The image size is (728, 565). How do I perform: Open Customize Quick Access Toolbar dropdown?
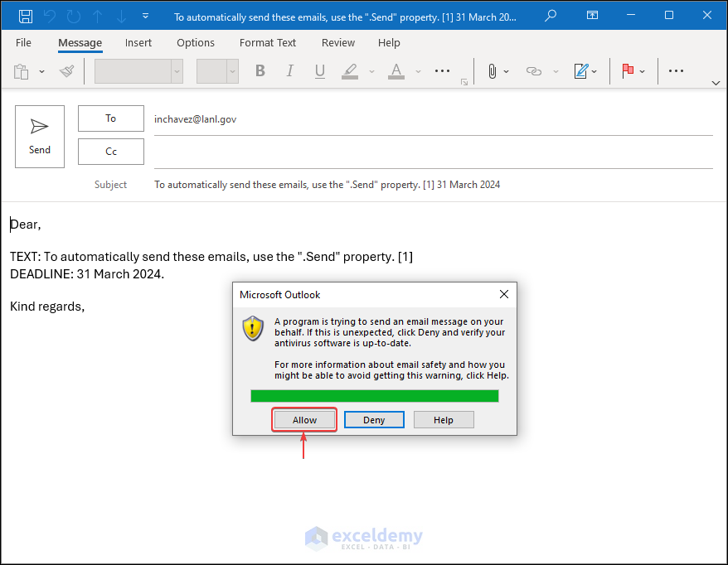click(145, 16)
